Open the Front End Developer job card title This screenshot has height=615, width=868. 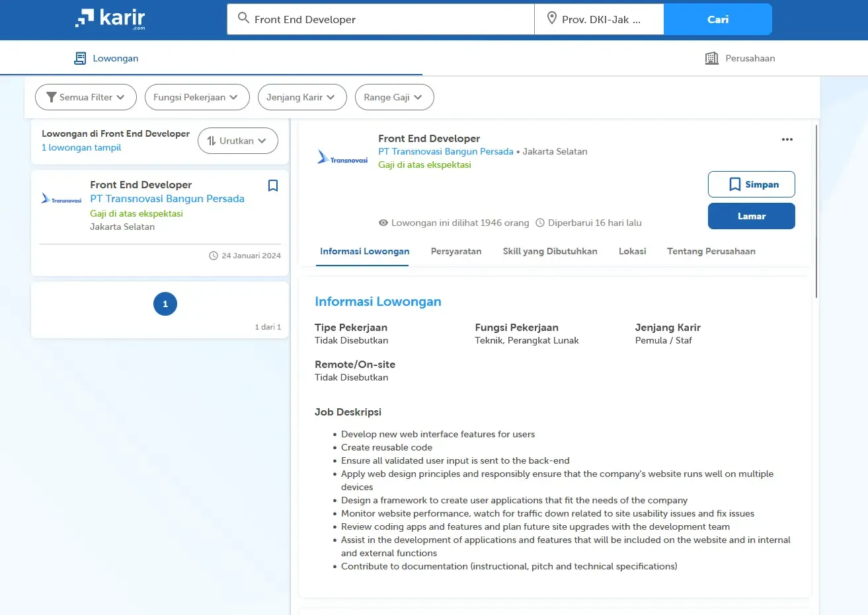pyautogui.click(x=141, y=185)
